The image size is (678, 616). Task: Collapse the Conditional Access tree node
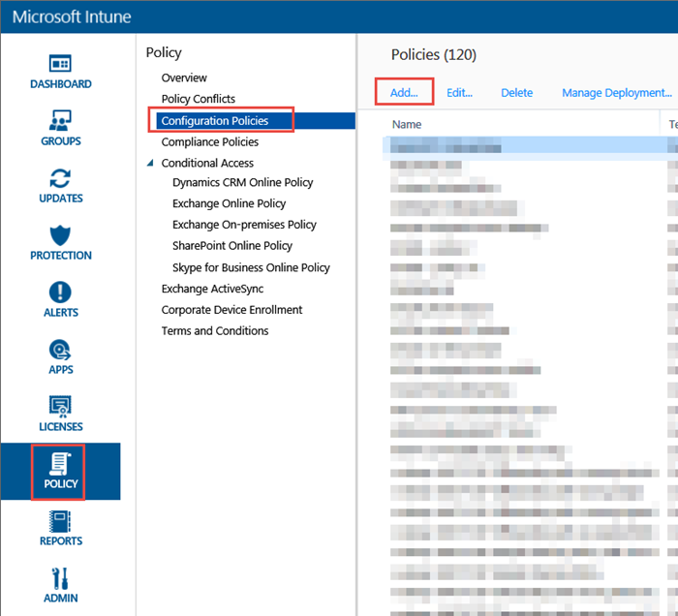[x=150, y=163]
